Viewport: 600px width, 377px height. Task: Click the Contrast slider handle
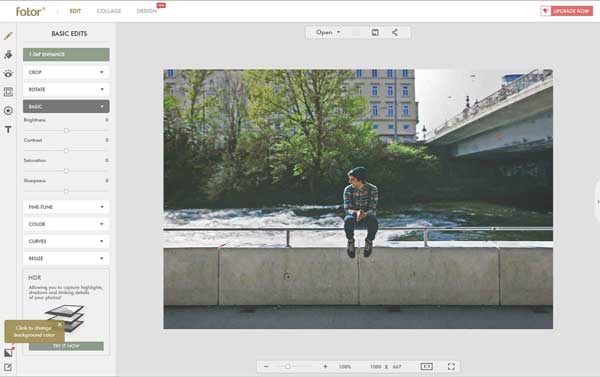(x=66, y=151)
